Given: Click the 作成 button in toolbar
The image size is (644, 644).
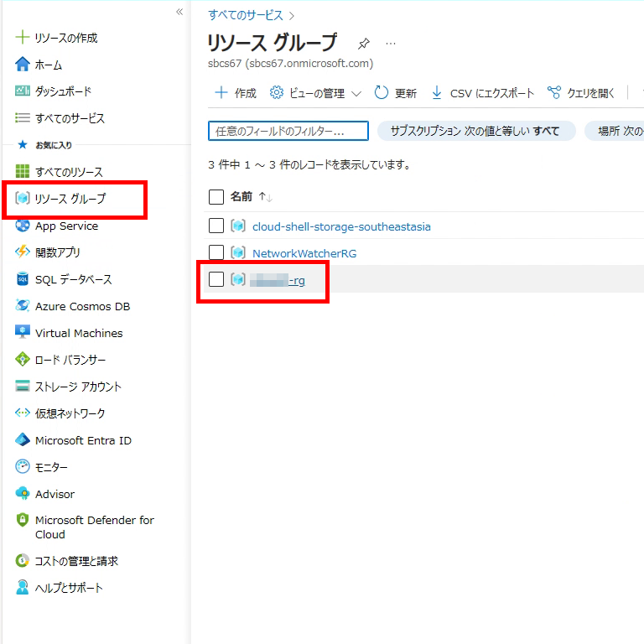Looking at the screenshot, I should click(x=236, y=93).
